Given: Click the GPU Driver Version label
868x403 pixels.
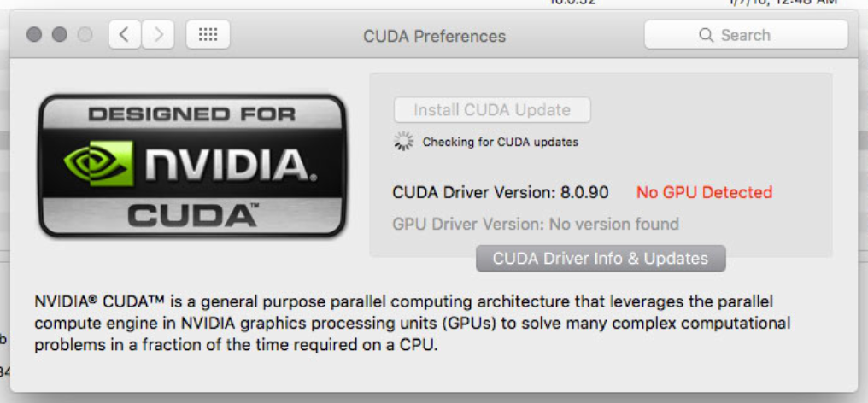Looking at the screenshot, I should (536, 225).
